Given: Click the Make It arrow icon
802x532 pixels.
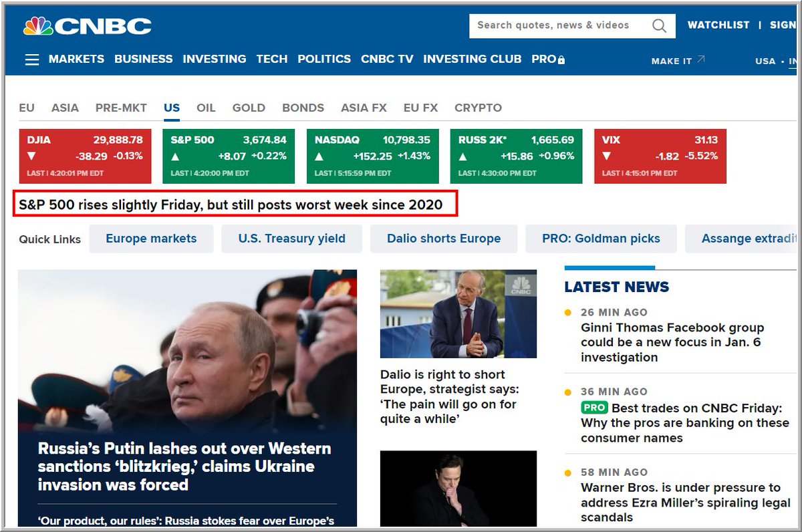Looking at the screenshot, I should 700,59.
